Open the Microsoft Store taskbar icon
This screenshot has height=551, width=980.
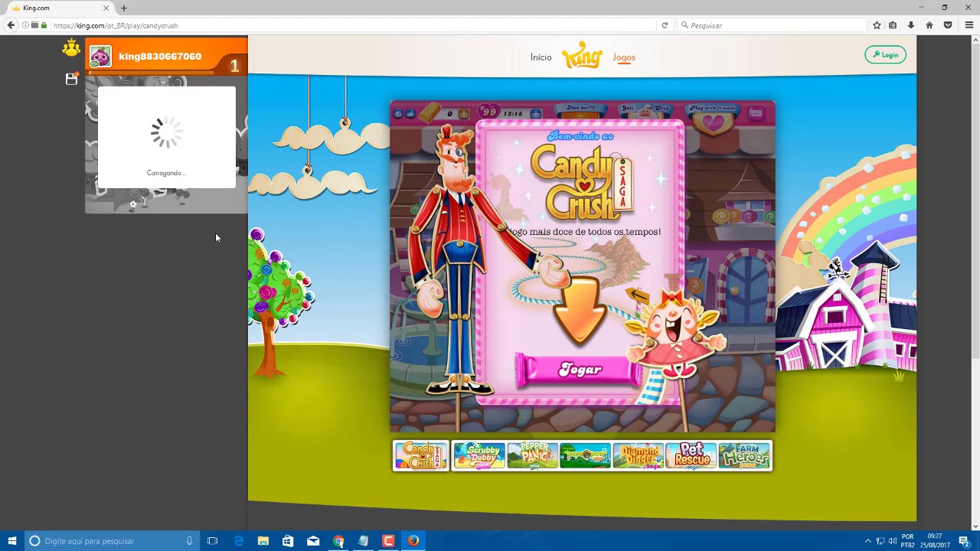pyautogui.click(x=288, y=541)
